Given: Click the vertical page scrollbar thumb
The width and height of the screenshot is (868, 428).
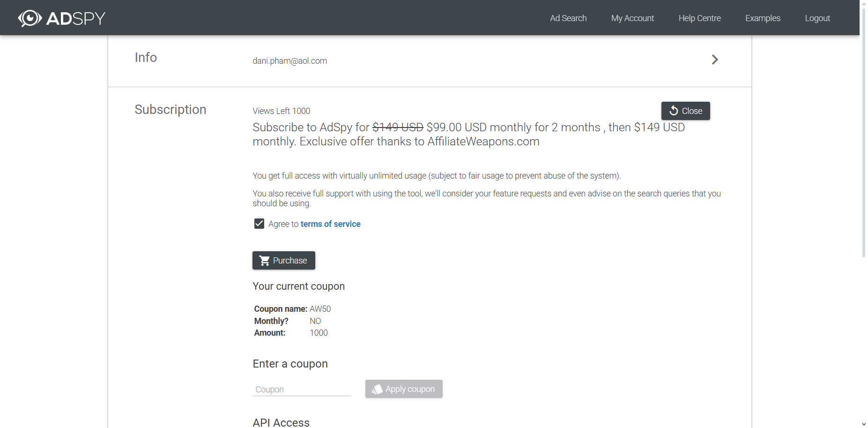Looking at the screenshot, I should pyautogui.click(x=863, y=131).
